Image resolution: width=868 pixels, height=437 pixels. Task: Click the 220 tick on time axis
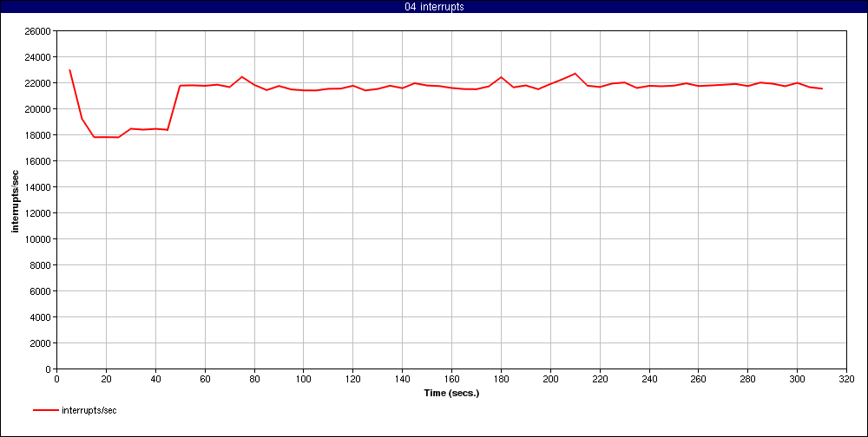600,380
